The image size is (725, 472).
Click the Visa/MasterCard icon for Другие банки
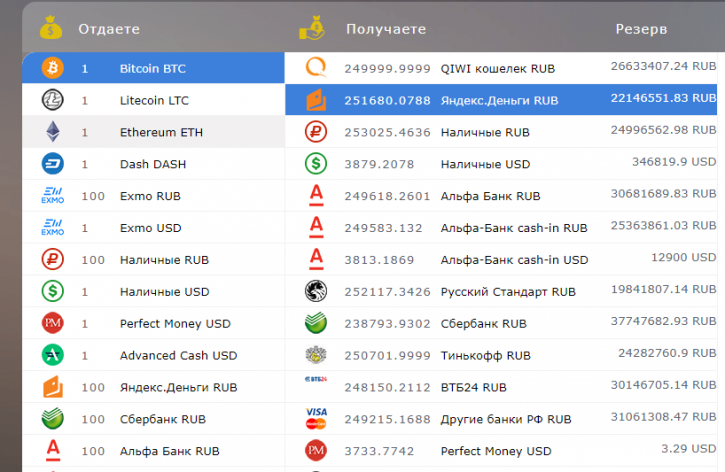coord(316,418)
